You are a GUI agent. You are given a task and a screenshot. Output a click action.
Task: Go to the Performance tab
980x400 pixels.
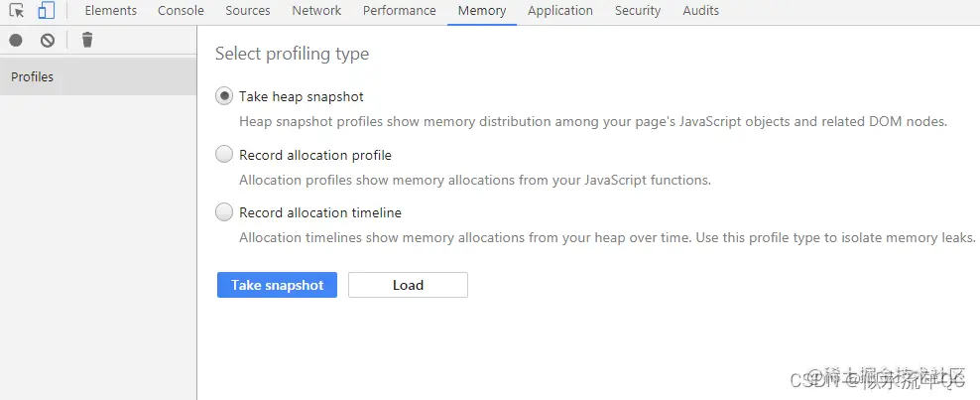pos(400,11)
